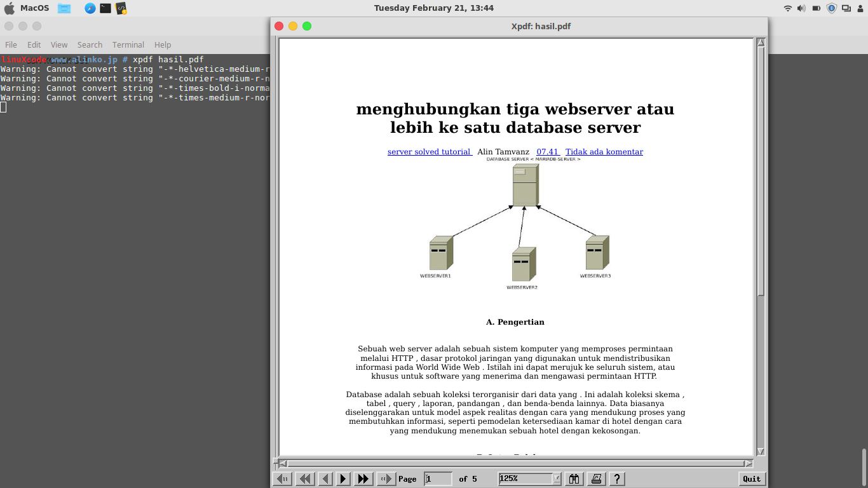Open the View menu in the terminal

point(59,45)
